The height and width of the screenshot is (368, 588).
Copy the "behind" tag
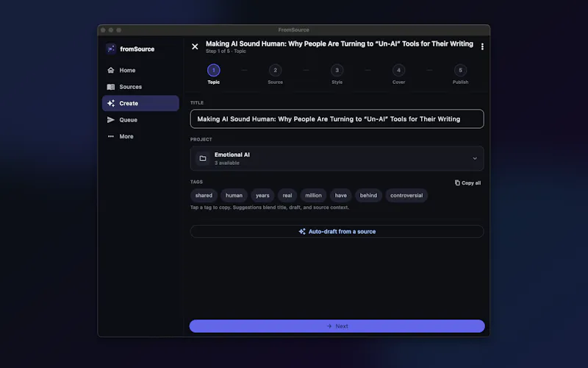[368, 195]
